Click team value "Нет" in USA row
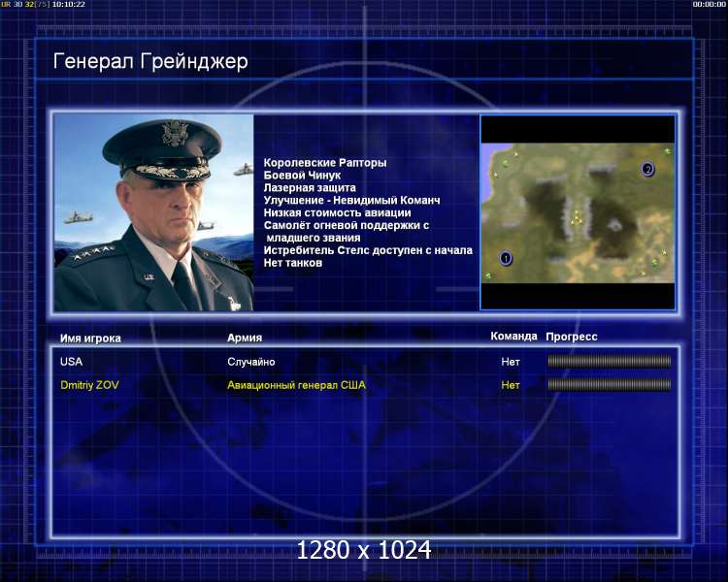The image size is (728, 582). [511, 362]
